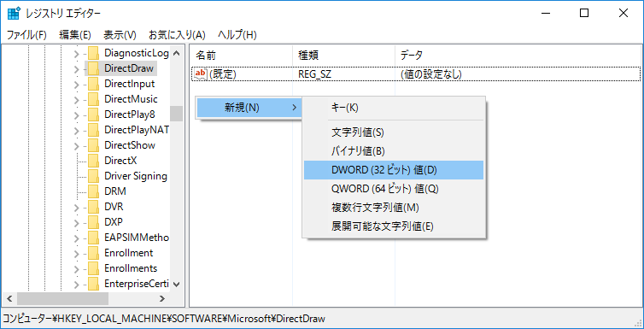644x329 pixels.
Task: Select キー(K) from the submenu
Action: 394,108
